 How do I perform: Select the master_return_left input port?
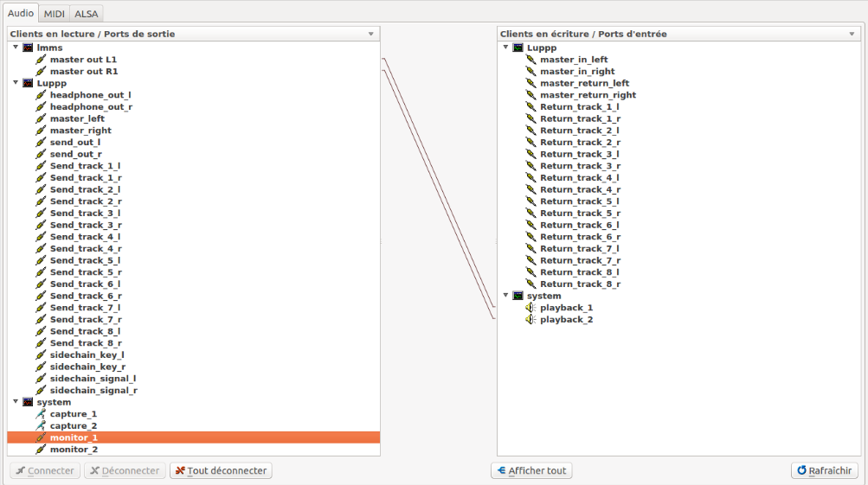tap(584, 84)
